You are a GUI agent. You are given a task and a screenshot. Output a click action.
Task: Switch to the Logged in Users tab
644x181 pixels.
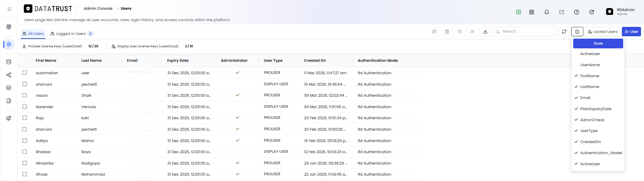tap(71, 34)
